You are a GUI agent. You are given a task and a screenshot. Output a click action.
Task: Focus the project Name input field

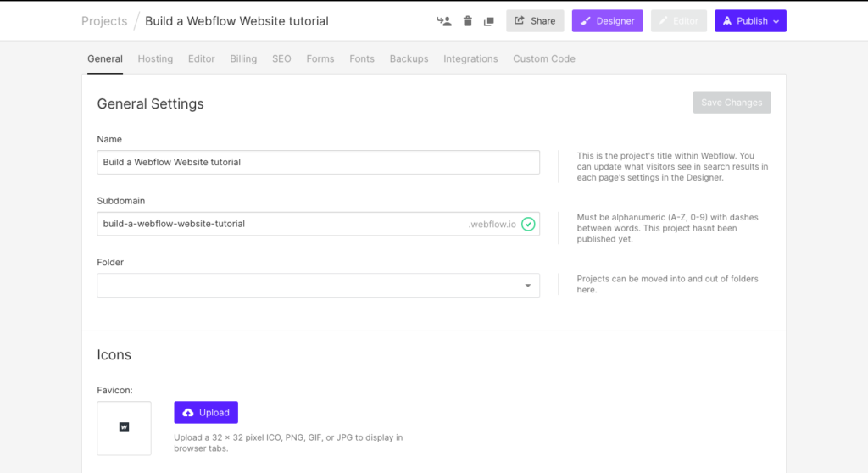pos(319,162)
